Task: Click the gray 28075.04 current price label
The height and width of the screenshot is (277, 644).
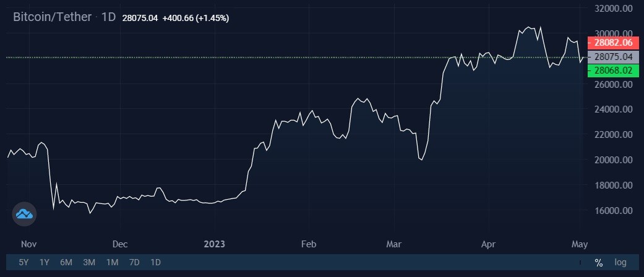Action: click(x=613, y=57)
